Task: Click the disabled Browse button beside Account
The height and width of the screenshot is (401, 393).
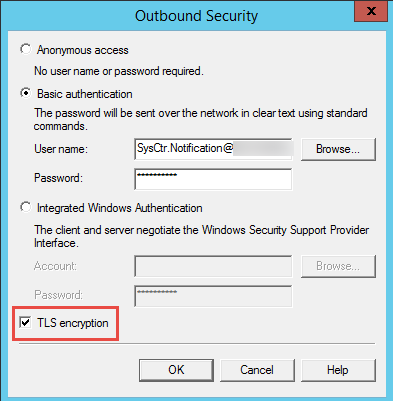Action: (x=338, y=266)
